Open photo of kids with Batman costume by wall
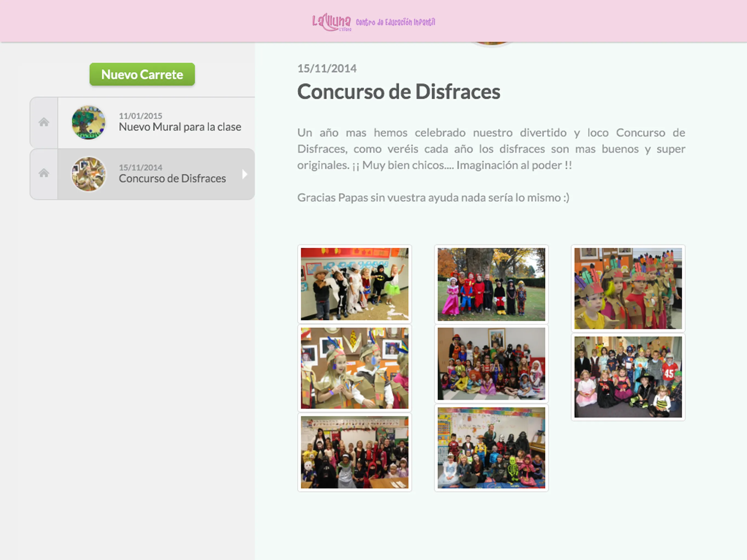The width and height of the screenshot is (747, 560). [x=355, y=284]
